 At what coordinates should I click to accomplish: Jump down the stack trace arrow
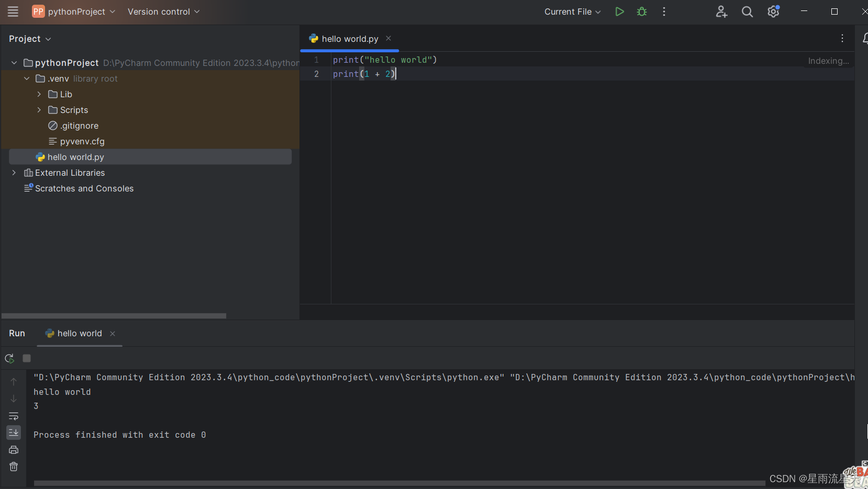(x=14, y=399)
